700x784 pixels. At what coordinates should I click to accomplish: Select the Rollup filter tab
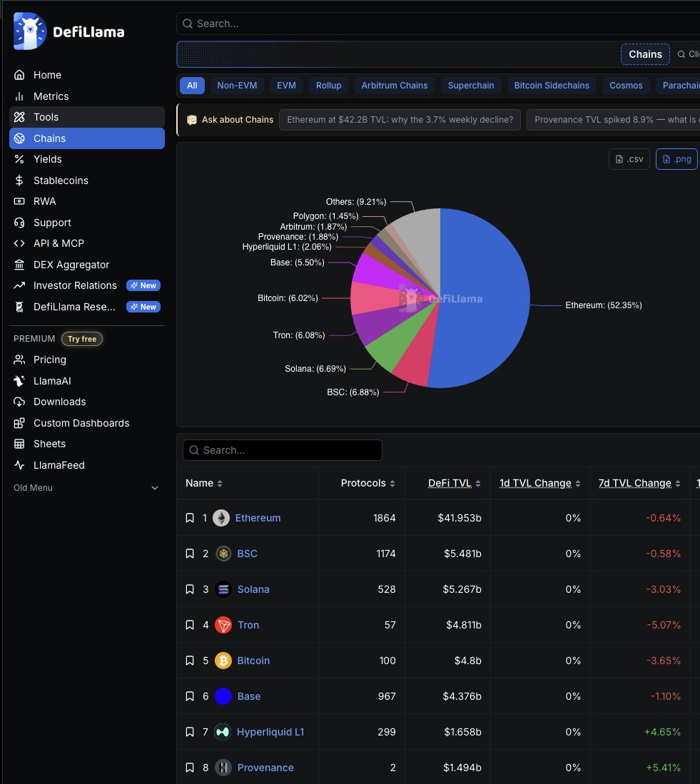(x=328, y=86)
